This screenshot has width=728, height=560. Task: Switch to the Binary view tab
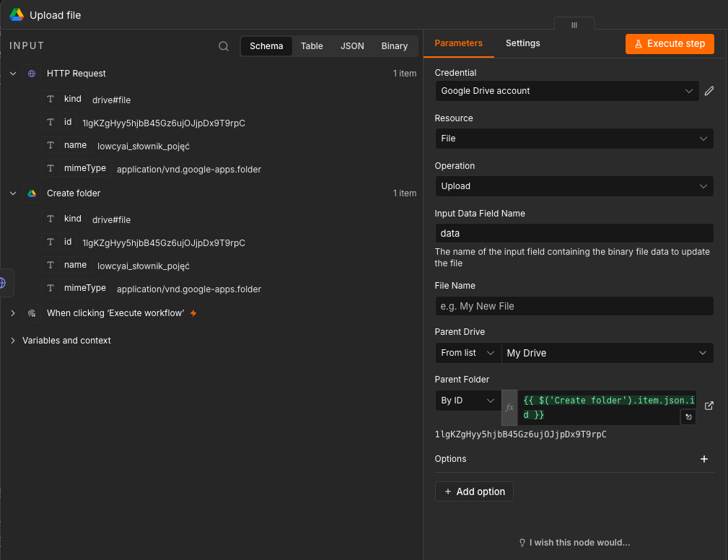pyautogui.click(x=395, y=46)
